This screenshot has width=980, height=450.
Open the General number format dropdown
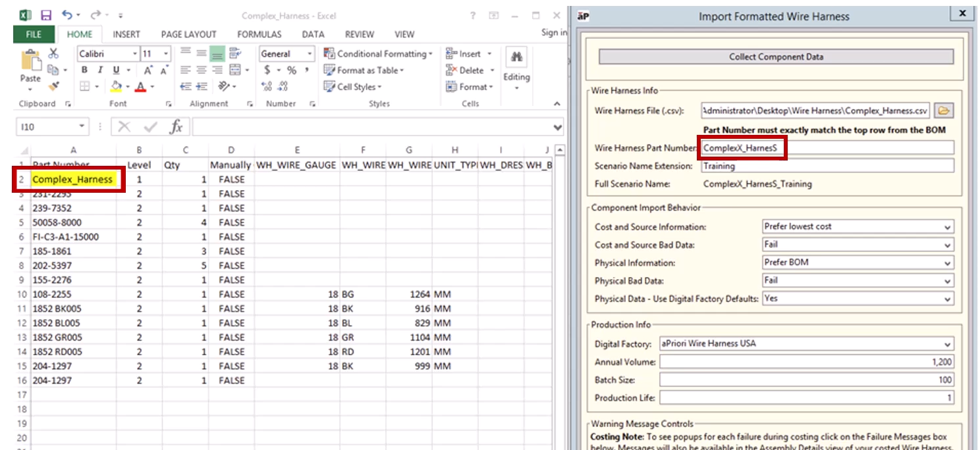click(x=308, y=54)
